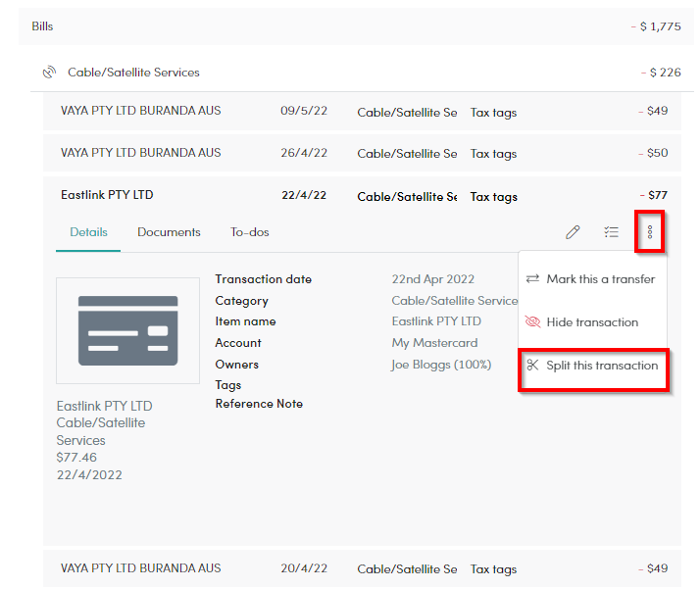Click Joe Bloggs (100%) owner value
This screenshot has width=700, height=589.
(441, 365)
